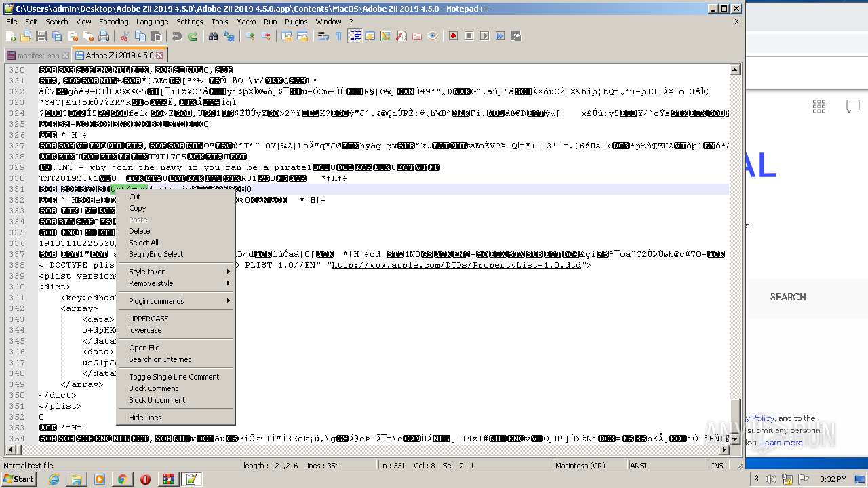Click the Learn more link in the browser
The width and height of the screenshot is (868, 488).
(x=781, y=443)
